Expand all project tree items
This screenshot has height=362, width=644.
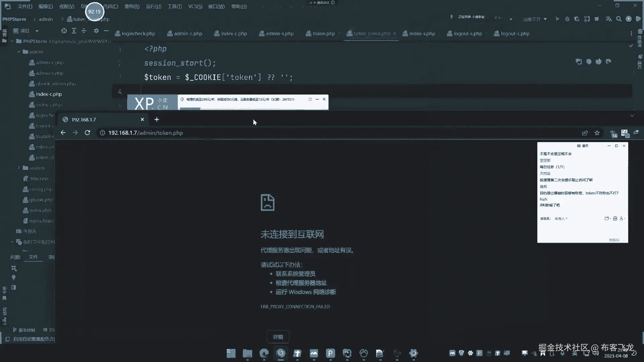point(74,31)
